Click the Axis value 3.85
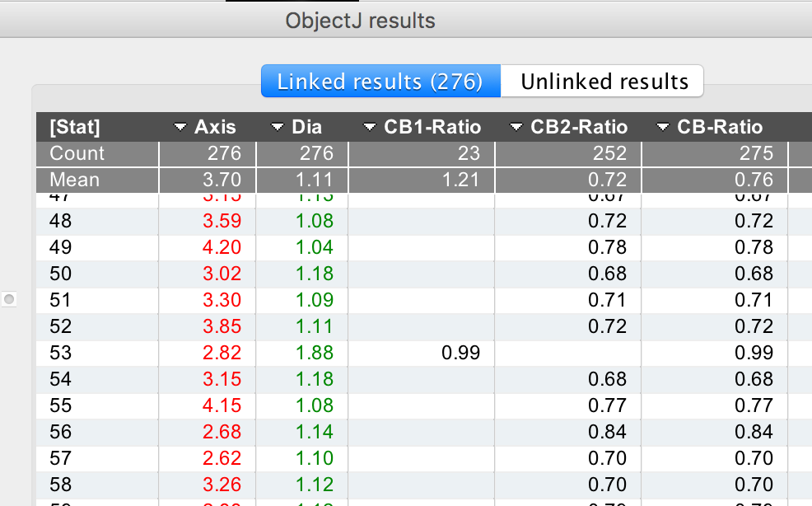The image size is (812, 506). [x=222, y=326]
